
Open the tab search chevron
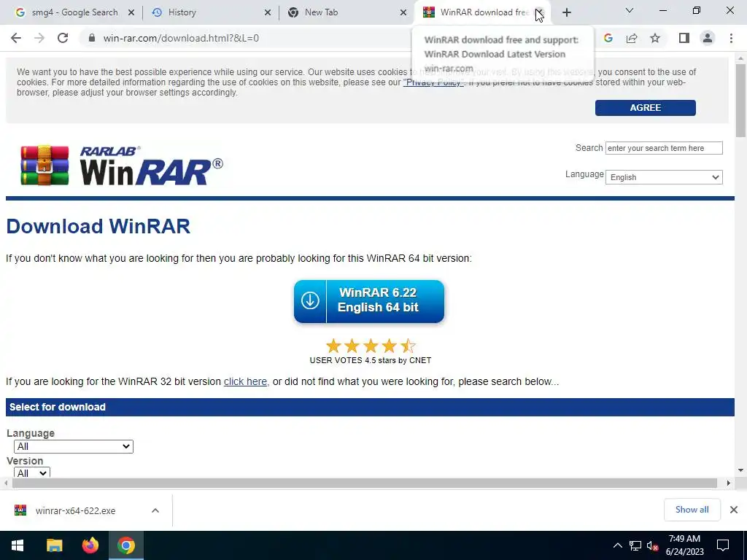coord(630,10)
